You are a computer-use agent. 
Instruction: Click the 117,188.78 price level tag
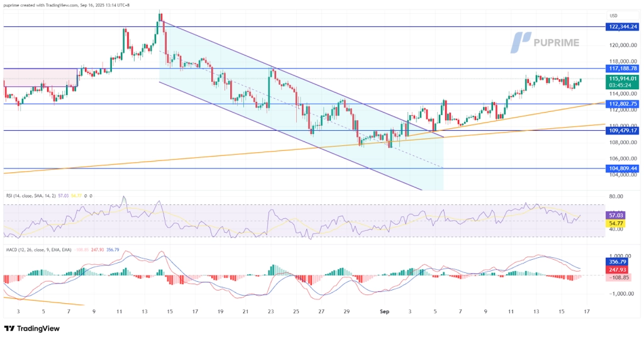(623, 68)
